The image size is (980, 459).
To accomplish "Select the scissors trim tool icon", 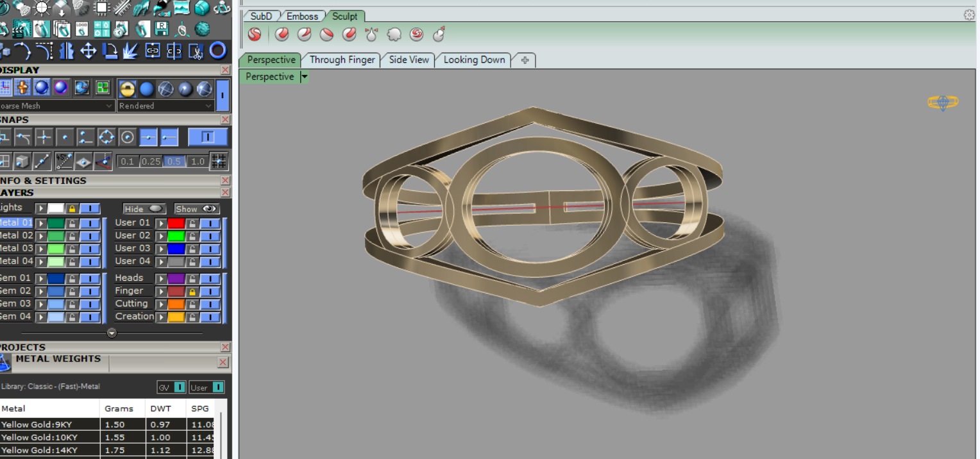I will point(196,51).
